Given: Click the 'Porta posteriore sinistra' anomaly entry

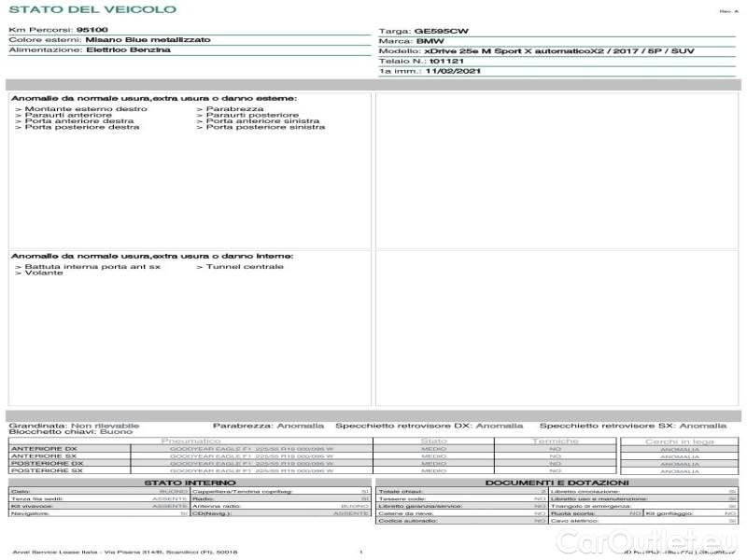Looking at the screenshot, I should [265, 127].
